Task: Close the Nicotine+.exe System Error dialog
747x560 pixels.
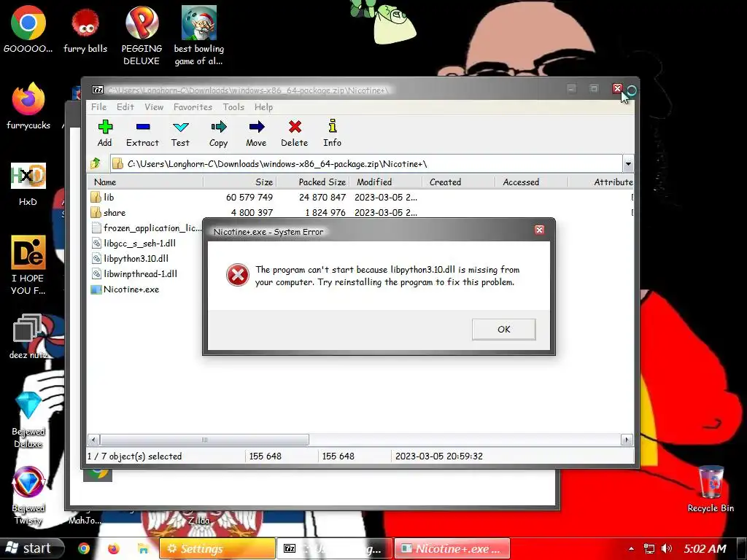Action: (539, 230)
